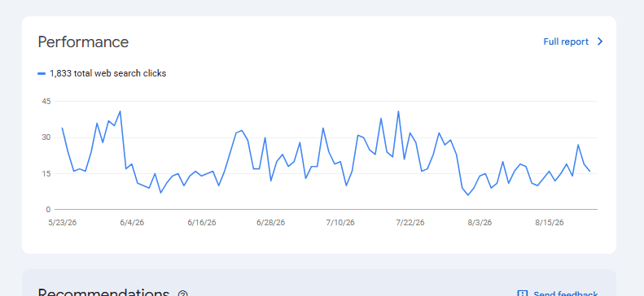Click the 5/23/26 date axis label
This screenshot has height=296, width=644.
pos(63,223)
